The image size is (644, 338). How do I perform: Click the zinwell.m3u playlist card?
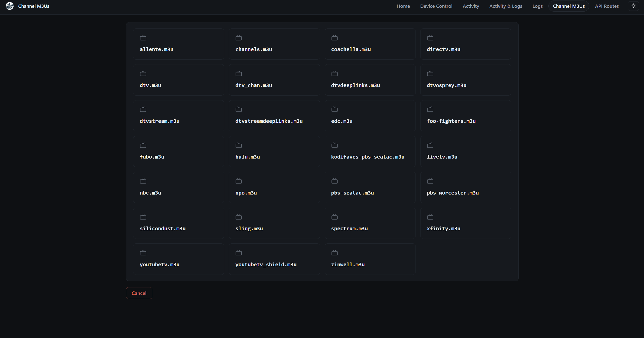tap(370, 259)
